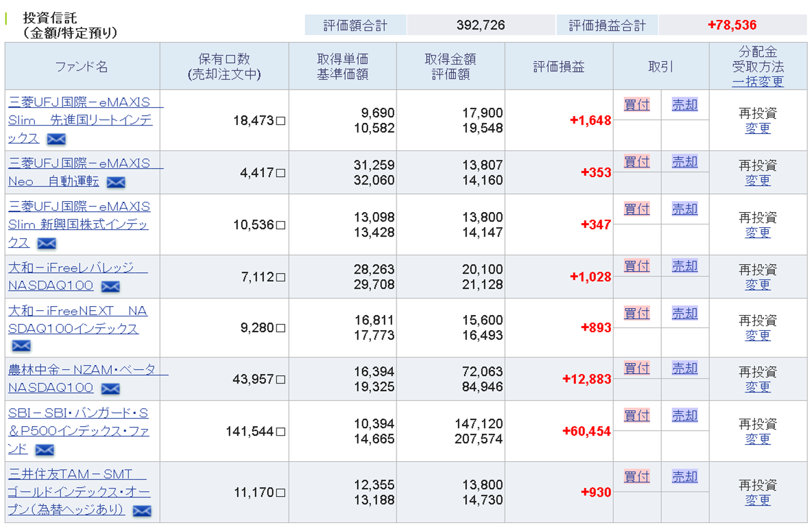Screen dimensions: 812x527
Task: Click 変更 link for iFreeレバレッジ NASDAQ100 row
Action: (x=757, y=284)
